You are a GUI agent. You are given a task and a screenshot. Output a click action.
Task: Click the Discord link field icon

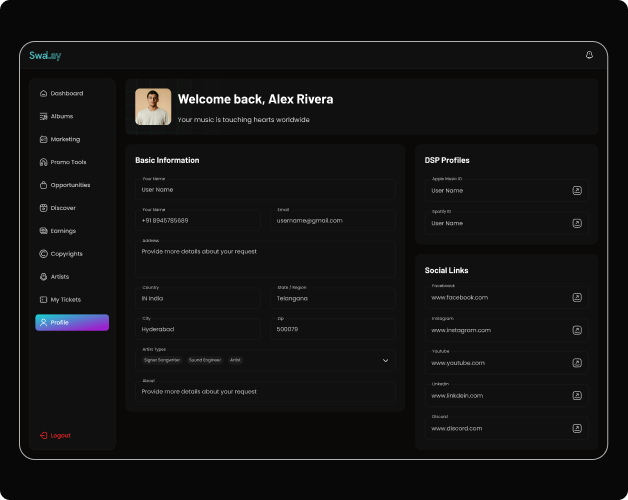[x=577, y=428]
